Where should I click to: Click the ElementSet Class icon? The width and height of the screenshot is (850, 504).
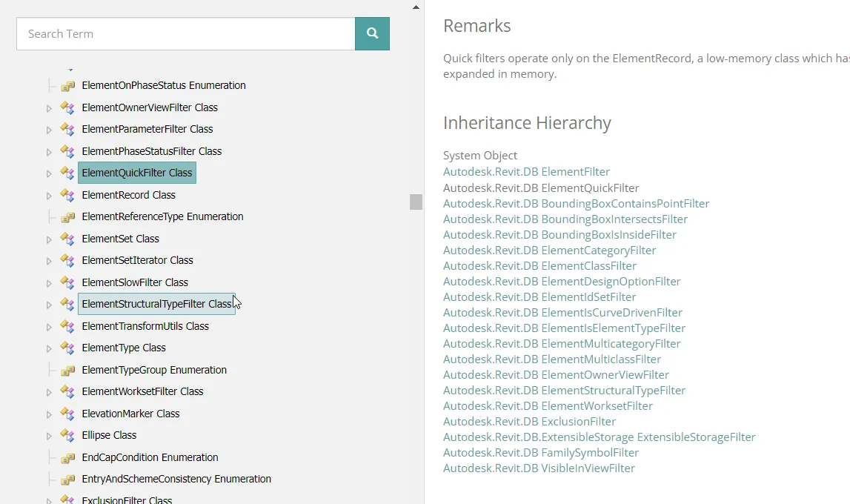click(x=67, y=239)
